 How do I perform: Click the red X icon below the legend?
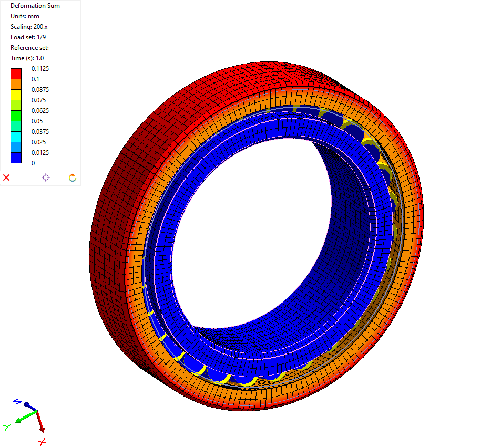6,178
